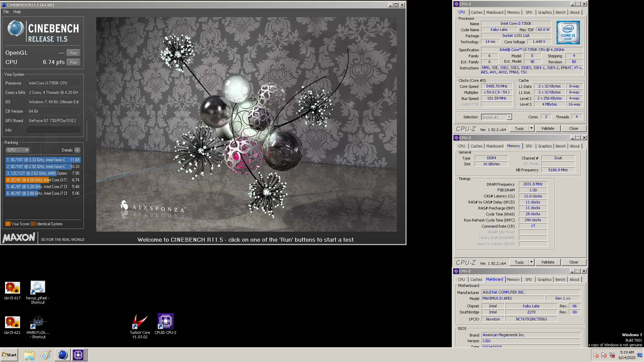This screenshot has height=362, width=644.
Task: Click the system tray network icon
Action: point(612,355)
